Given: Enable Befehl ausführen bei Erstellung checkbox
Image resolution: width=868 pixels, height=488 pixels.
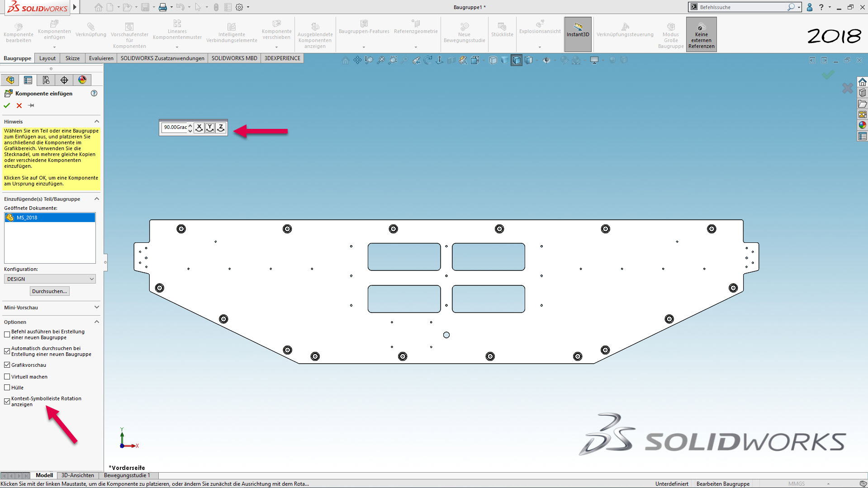Looking at the screenshot, I should click(7, 335).
